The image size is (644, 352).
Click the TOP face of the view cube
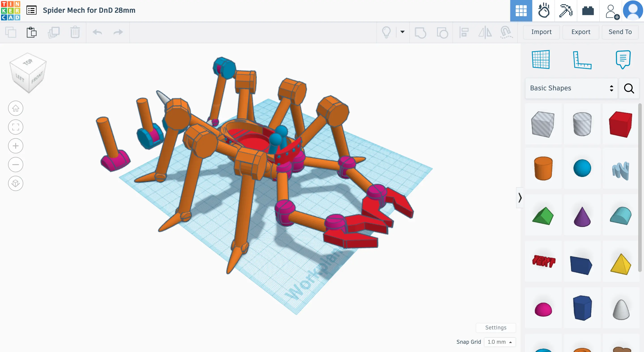28,62
